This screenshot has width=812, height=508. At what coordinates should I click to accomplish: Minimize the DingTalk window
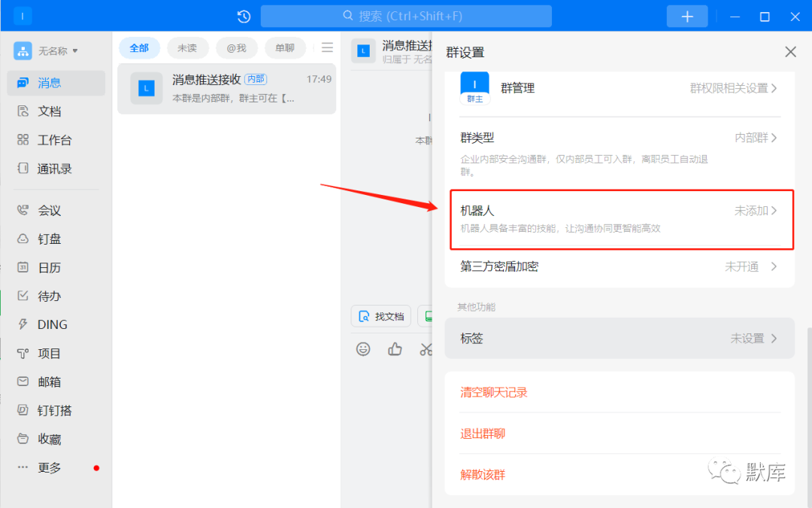tap(735, 17)
